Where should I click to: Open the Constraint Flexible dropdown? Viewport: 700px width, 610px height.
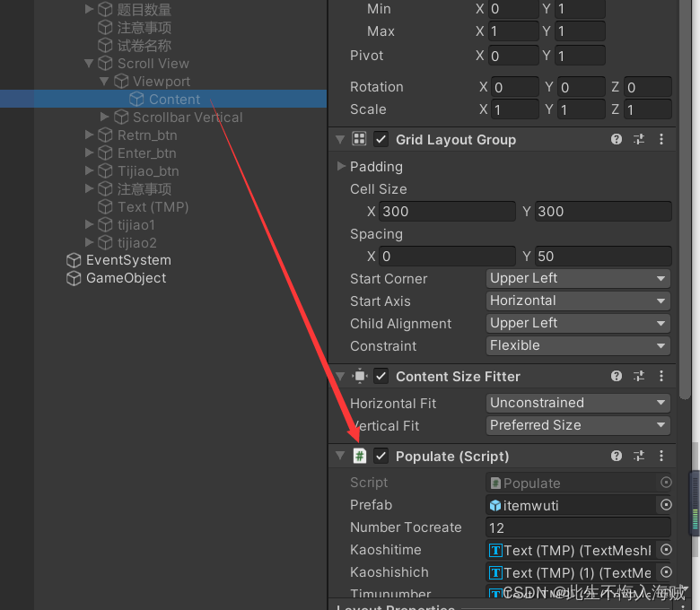(x=578, y=345)
